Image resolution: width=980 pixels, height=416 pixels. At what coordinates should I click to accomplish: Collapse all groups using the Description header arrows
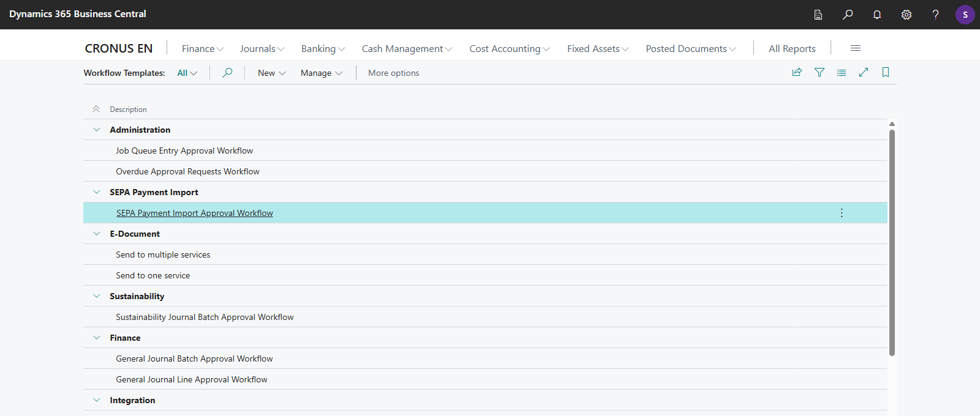96,109
